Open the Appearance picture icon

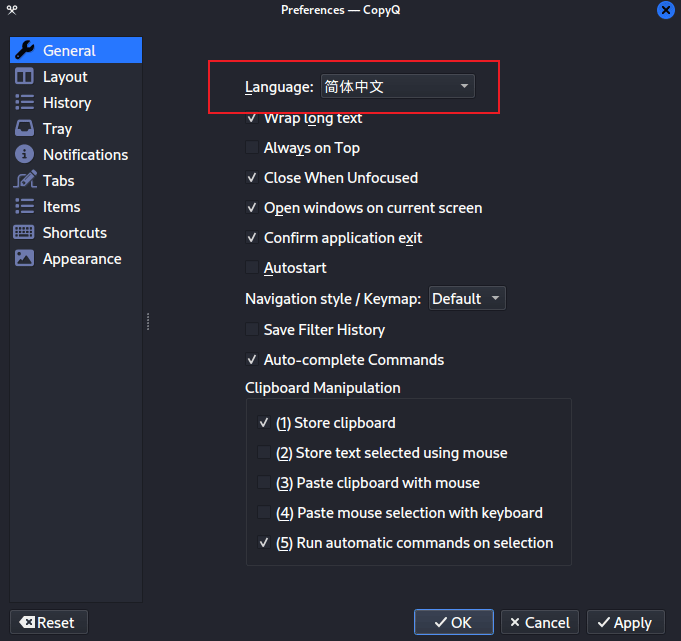pos(25,259)
